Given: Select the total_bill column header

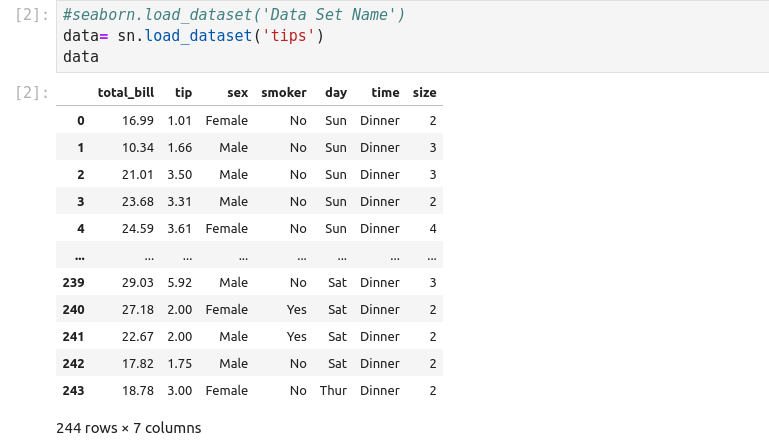Looking at the screenshot, I should pos(125,93).
